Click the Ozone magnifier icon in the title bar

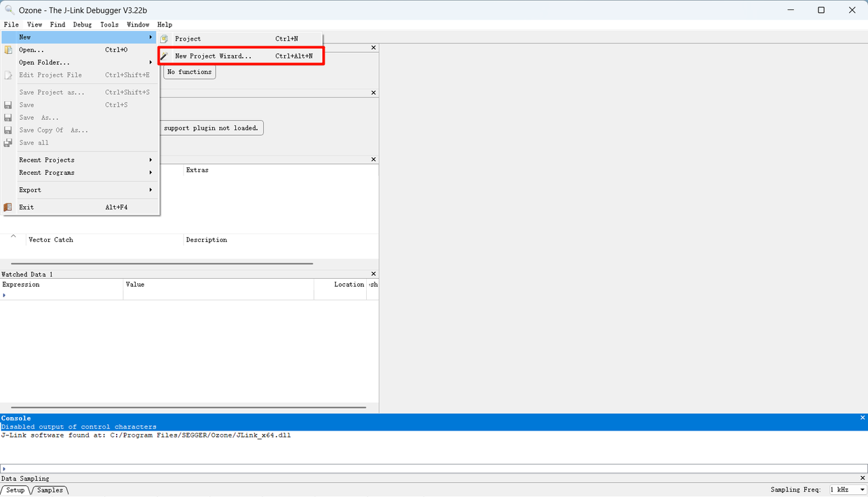click(x=9, y=10)
